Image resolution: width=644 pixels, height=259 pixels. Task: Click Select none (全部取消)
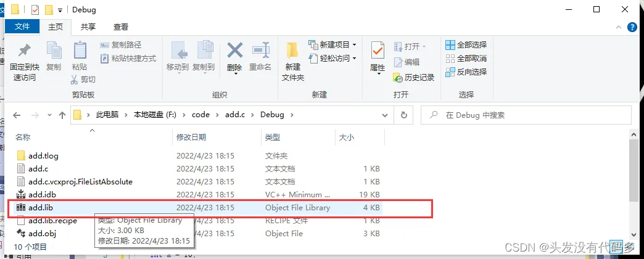click(466, 59)
